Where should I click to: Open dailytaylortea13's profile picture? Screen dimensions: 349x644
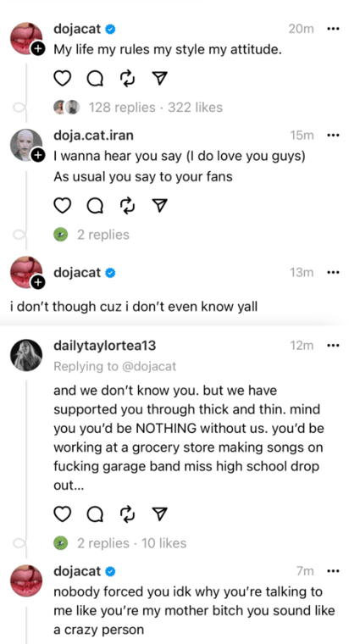pyautogui.click(x=26, y=355)
